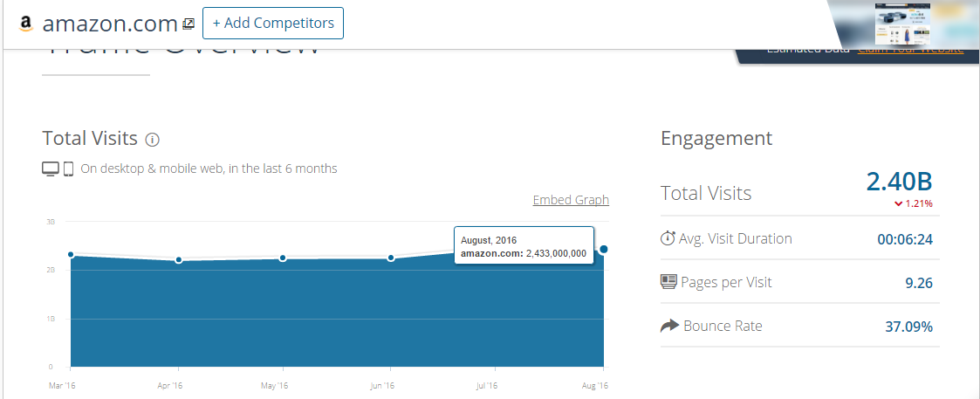The height and width of the screenshot is (399, 980).
Task: Click the 00:06:24 duration value
Action: point(905,239)
